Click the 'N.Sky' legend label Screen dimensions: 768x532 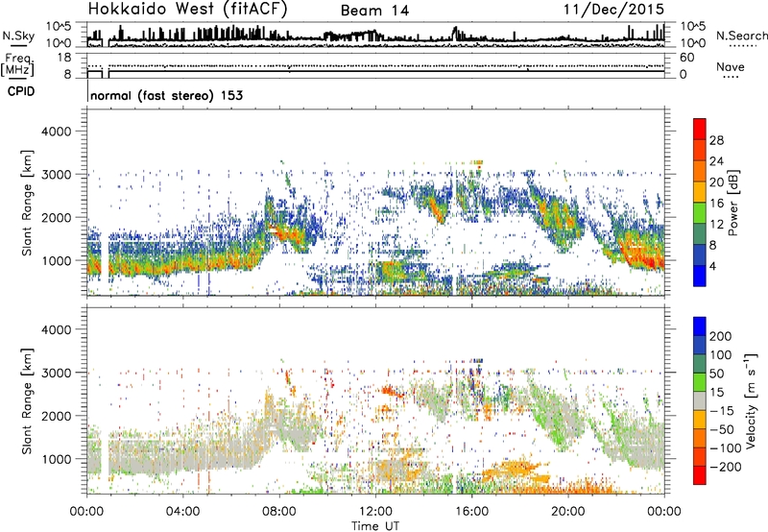(x=18, y=36)
